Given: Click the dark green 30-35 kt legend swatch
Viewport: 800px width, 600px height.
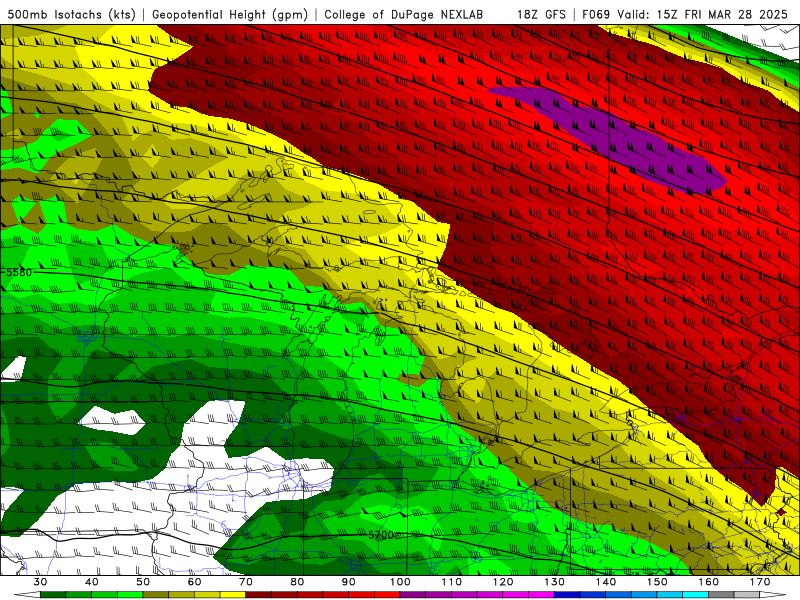Looking at the screenshot, I should pyautogui.click(x=53, y=595).
